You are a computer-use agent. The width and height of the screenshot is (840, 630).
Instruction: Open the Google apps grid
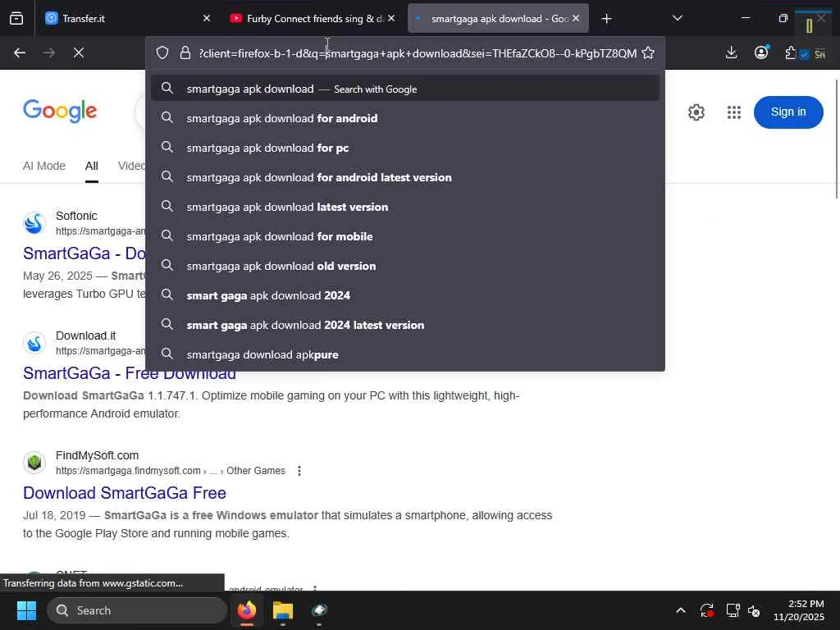click(x=734, y=112)
